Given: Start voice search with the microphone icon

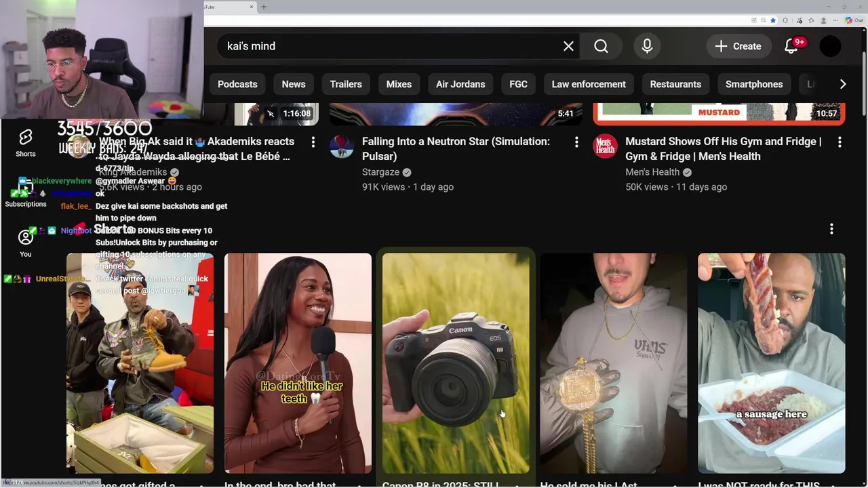Looking at the screenshot, I should (x=647, y=46).
